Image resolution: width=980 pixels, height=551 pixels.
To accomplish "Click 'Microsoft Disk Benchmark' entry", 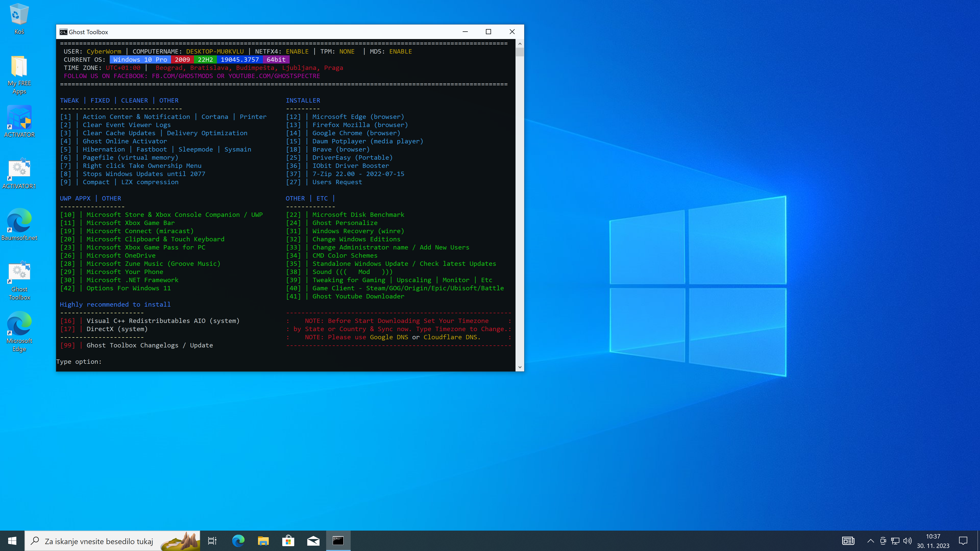I will (358, 215).
